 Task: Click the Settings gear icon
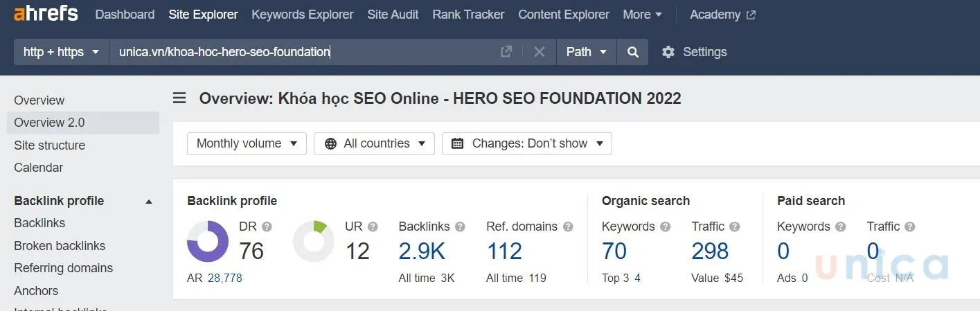pyautogui.click(x=668, y=52)
